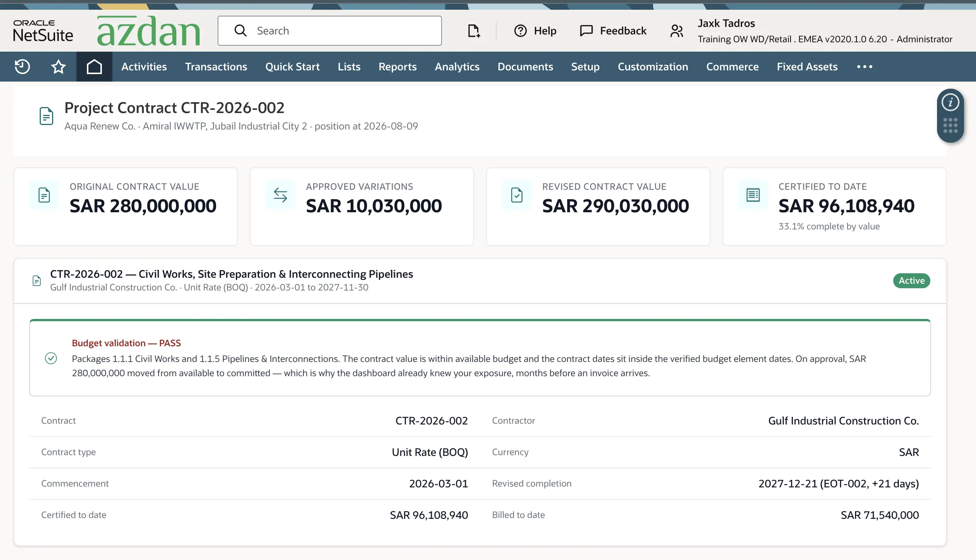
Task: Click the user role switcher icon
Action: (x=676, y=31)
